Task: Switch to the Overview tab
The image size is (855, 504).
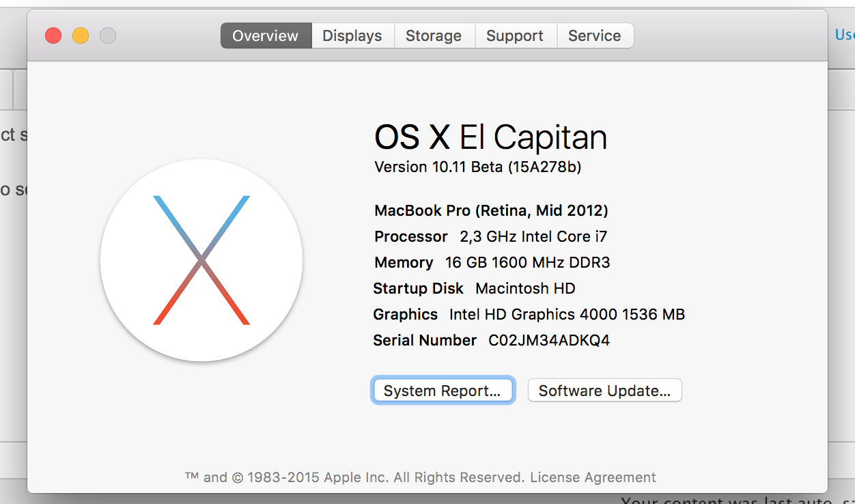Action: (266, 36)
